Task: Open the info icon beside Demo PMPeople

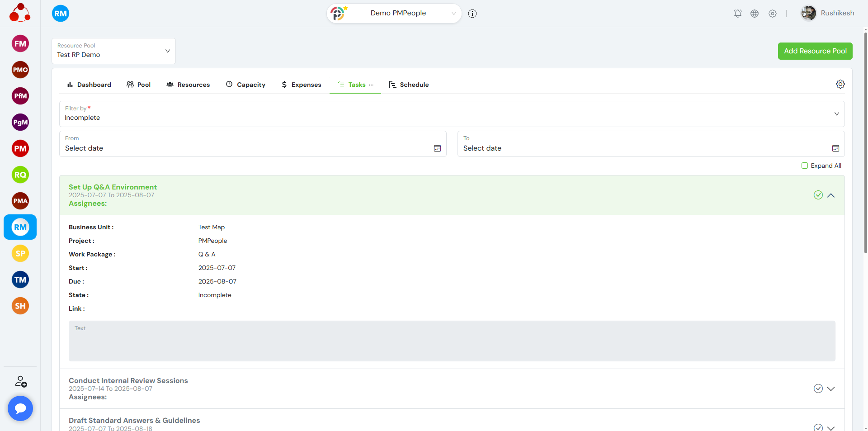Action: pyautogui.click(x=472, y=14)
